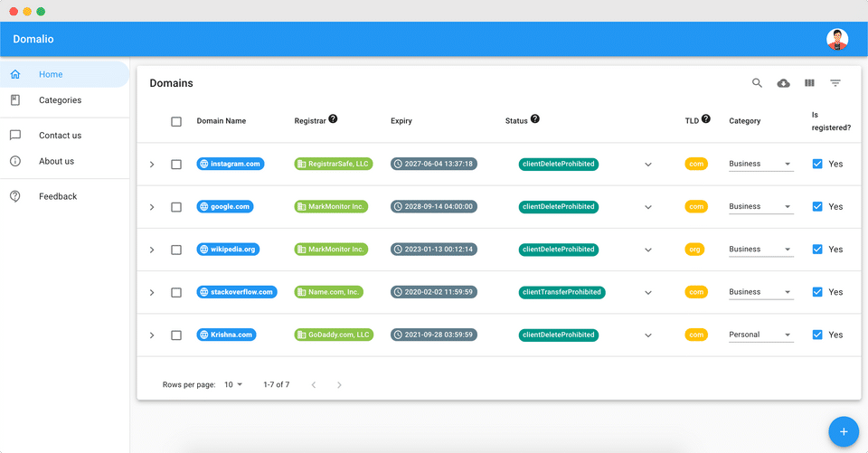The height and width of the screenshot is (453, 868).
Task: Open Contact us page
Action: [64, 135]
